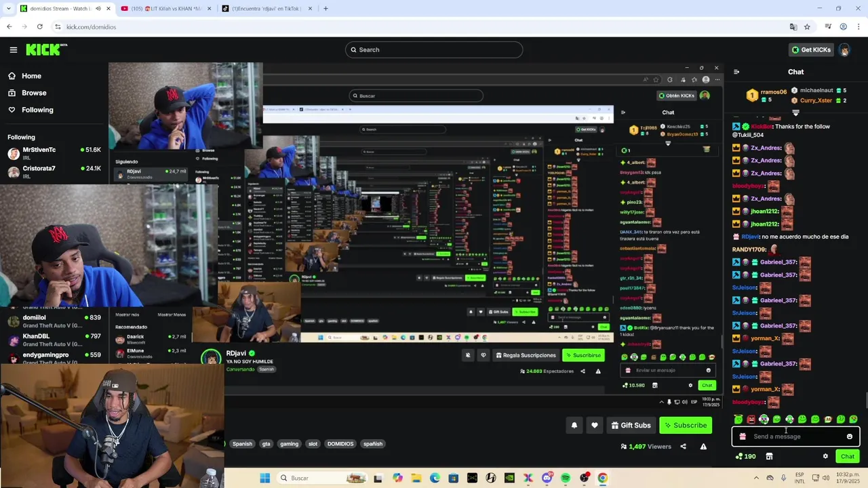This screenshot has height=488, width=868.
Task: Open the Windows Start menu
Action: (265, 478)
